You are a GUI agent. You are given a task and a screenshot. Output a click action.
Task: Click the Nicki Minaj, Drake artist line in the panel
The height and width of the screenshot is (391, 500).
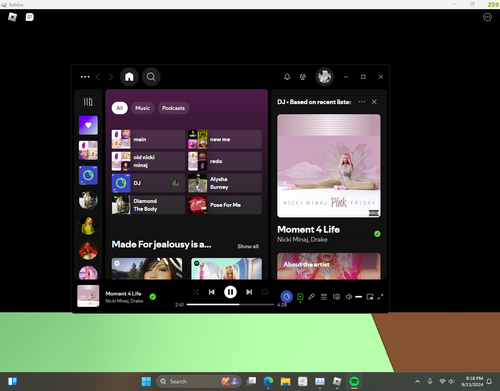click(302, 239)
